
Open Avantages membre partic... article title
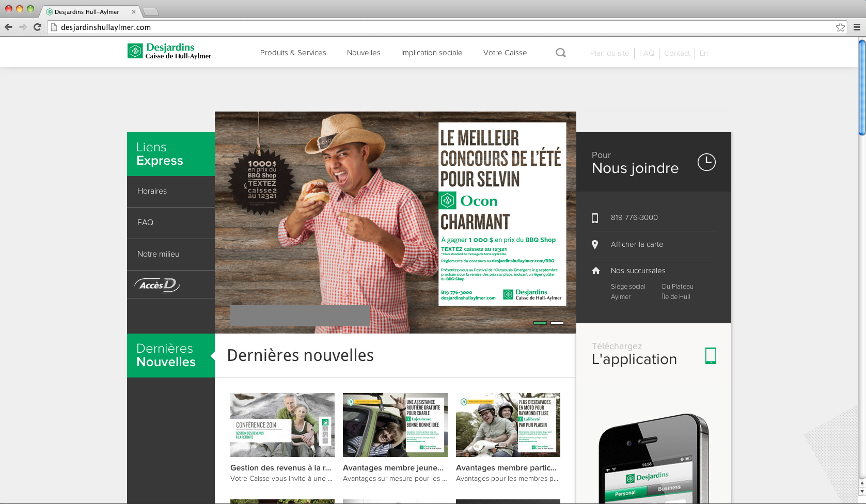click(506, 468)
